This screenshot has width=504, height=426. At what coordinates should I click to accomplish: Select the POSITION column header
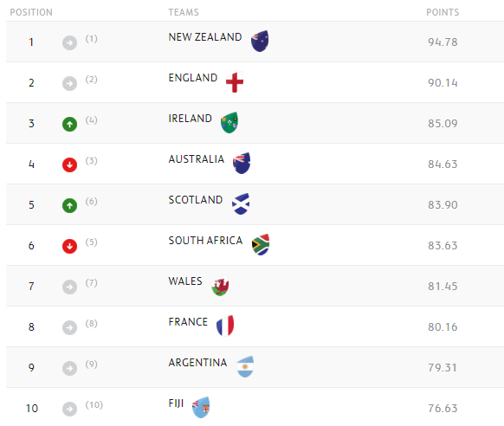point(31,12)
